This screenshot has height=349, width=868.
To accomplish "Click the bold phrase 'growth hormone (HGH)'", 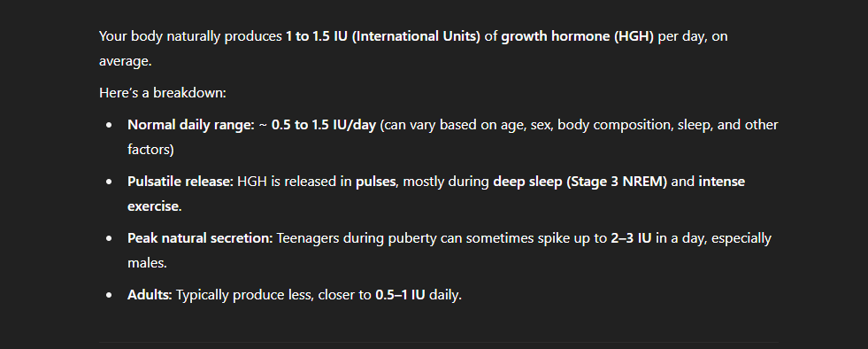I will click(x=578, y=36).
